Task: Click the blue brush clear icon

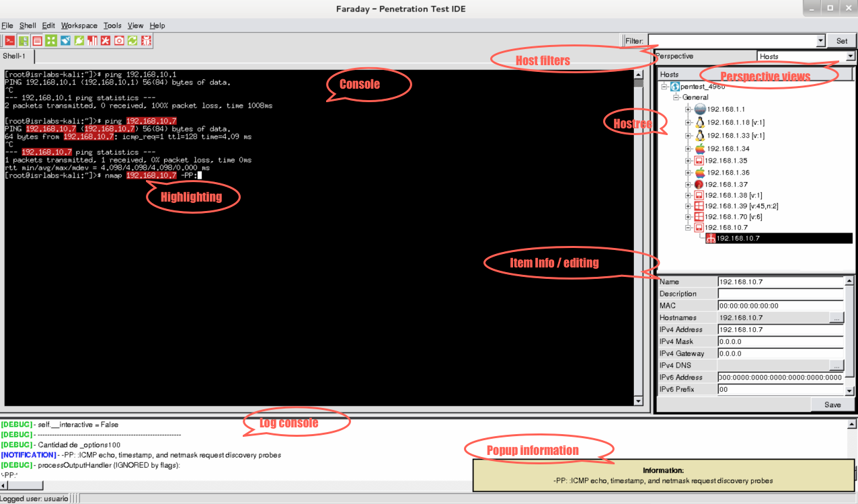Action: [x=65, y=40]
